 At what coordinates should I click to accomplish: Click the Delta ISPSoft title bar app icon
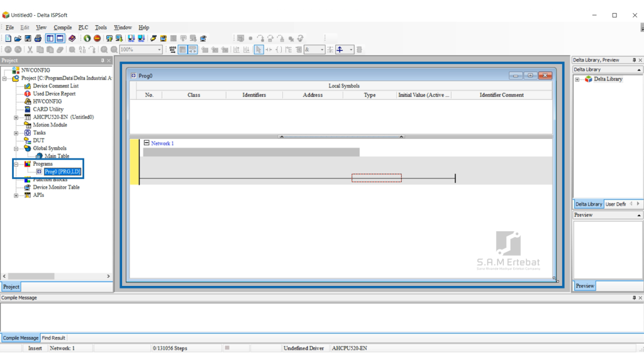pos(6,15)
